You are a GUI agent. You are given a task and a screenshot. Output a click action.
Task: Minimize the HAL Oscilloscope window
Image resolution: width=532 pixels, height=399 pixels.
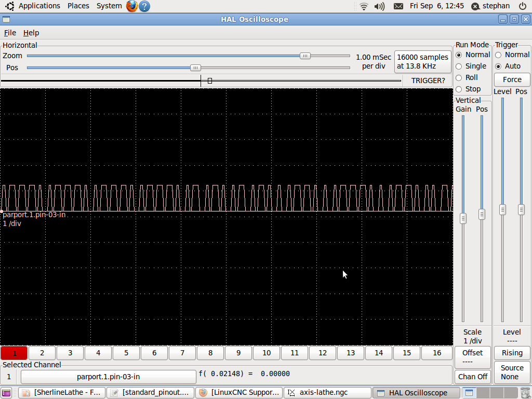(x=503, y=19)
